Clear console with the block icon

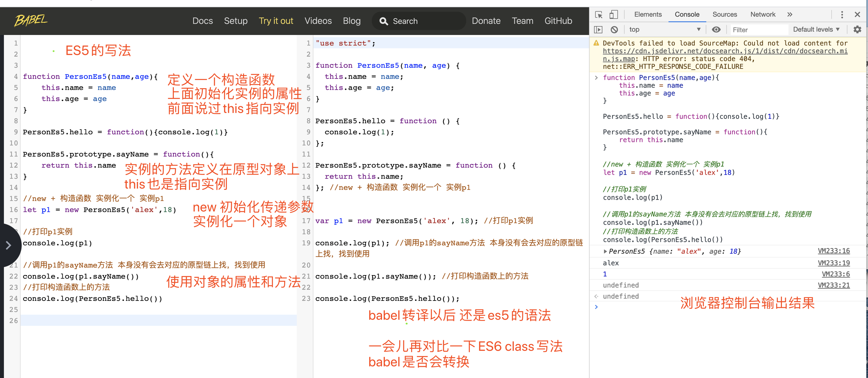click(x=614, y=30)
